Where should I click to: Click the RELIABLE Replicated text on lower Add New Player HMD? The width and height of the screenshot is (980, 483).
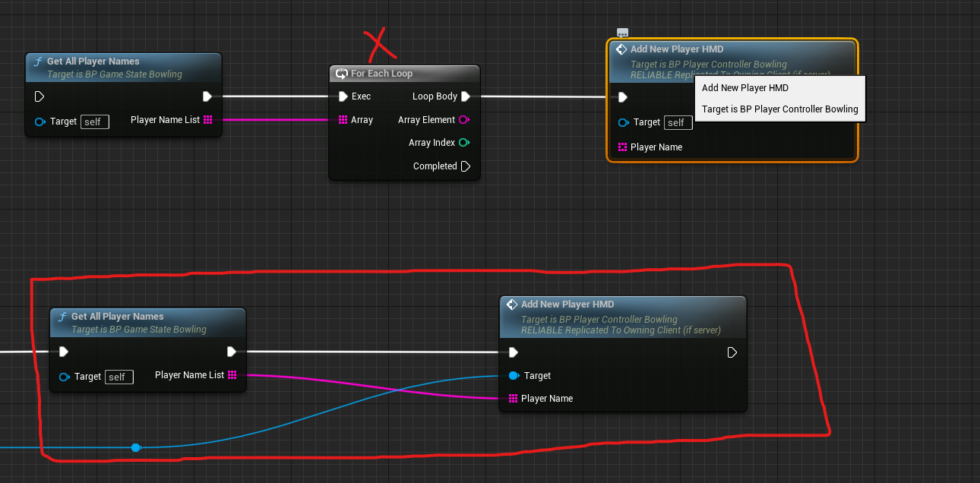point(621,330)
